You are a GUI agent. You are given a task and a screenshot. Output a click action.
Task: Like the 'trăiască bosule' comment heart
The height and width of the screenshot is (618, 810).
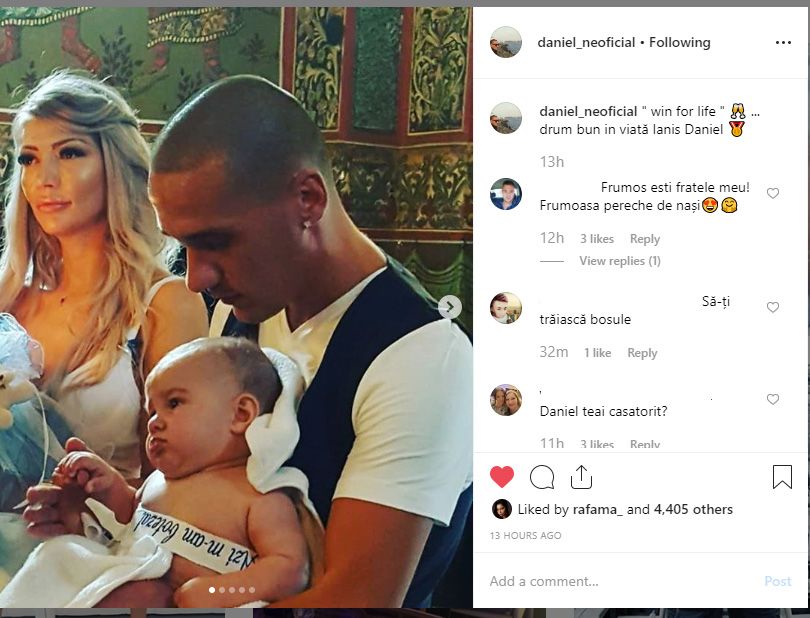pyautogui.click(x=773, y=307)
